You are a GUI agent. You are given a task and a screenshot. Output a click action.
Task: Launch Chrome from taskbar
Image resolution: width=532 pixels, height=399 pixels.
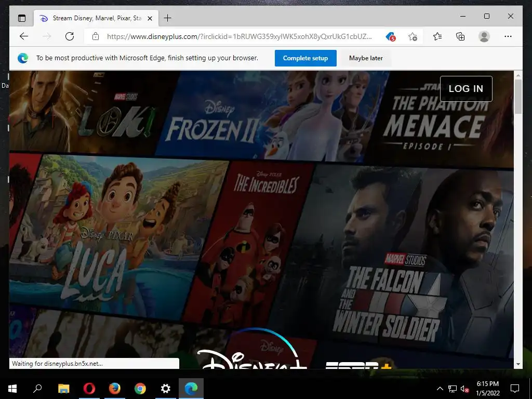140,388
